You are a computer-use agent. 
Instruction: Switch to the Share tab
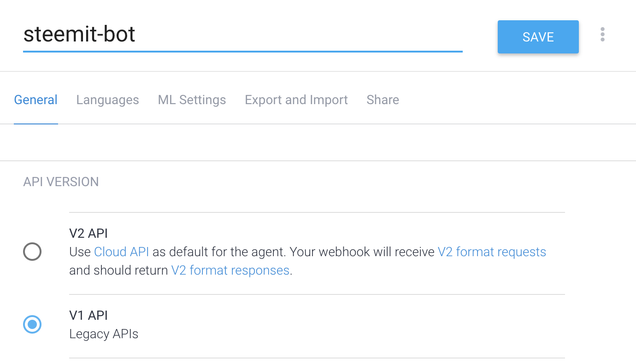click(x=383, y=100)
